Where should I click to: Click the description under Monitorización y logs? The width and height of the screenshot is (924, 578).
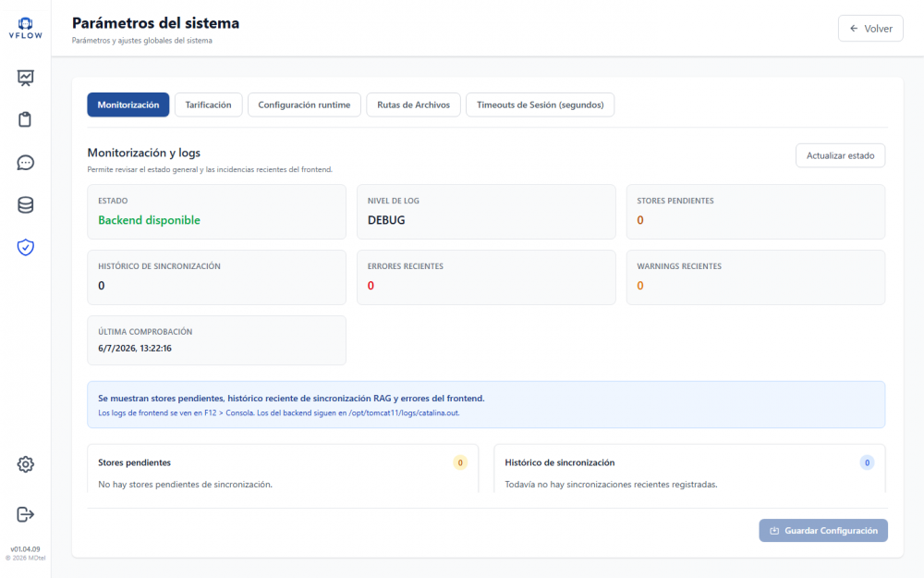(210, 169)
